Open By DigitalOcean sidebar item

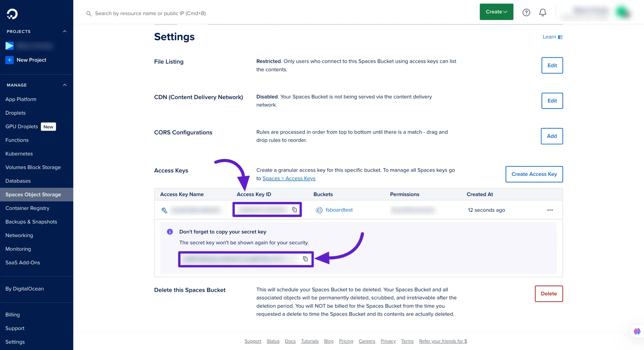point(25,289)
